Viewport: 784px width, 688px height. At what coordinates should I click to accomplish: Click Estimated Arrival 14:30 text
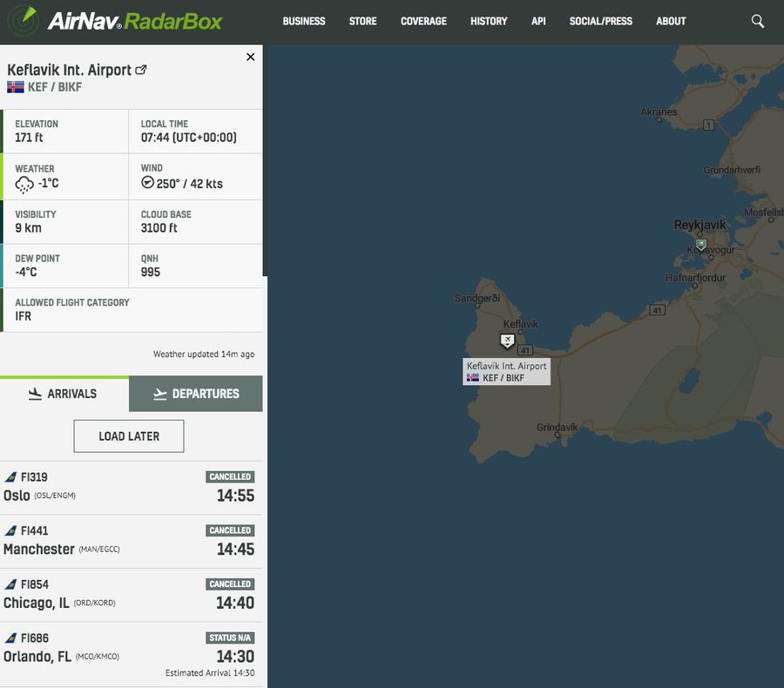click(210, 673)
